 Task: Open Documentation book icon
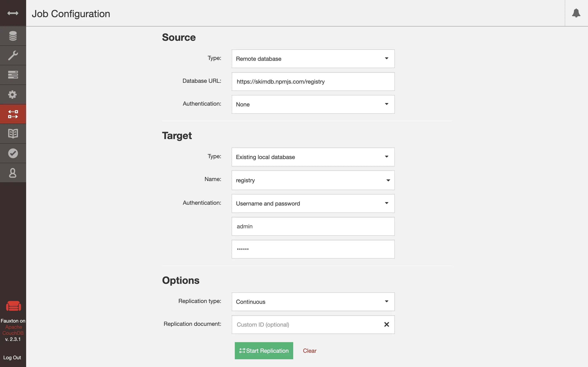coord(13,134)
